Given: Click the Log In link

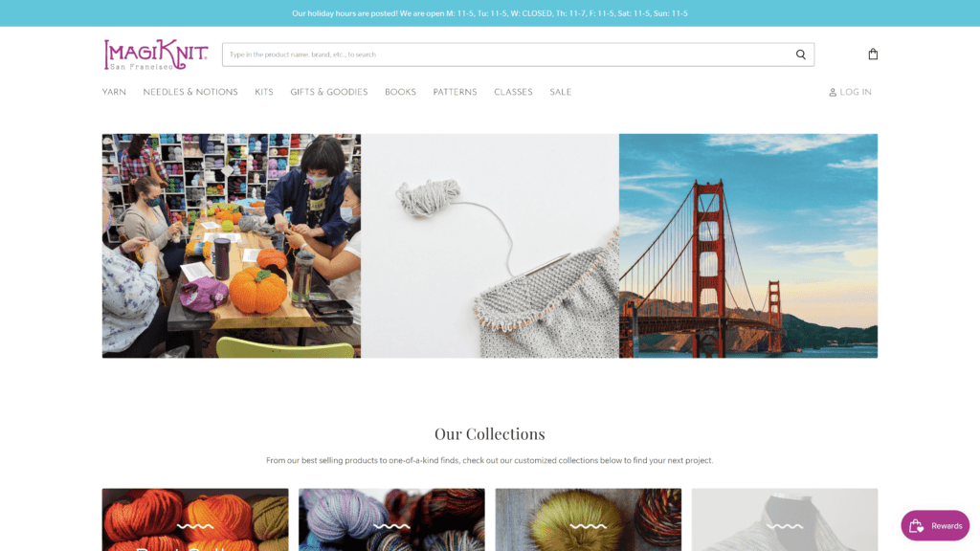Looking at the screenshot, I should pyautogui.click(x=855, y=92).
